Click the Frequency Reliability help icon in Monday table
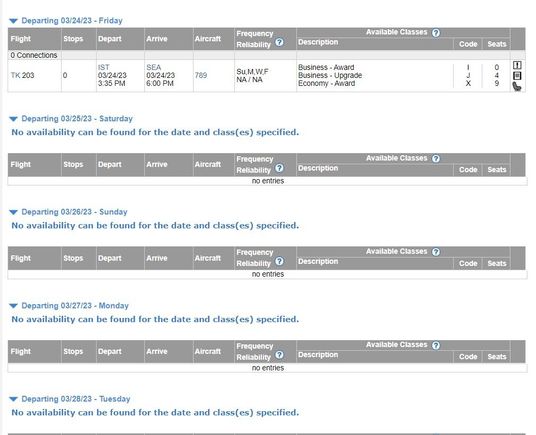Image resolution: width=536 pixels, height=435 pixels. click(279, 355)
